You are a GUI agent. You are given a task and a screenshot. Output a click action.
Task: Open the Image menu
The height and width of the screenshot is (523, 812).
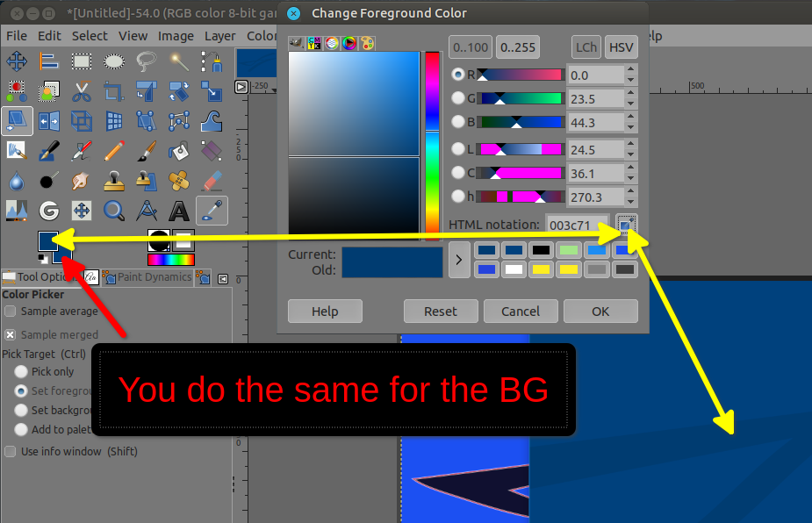176,36
